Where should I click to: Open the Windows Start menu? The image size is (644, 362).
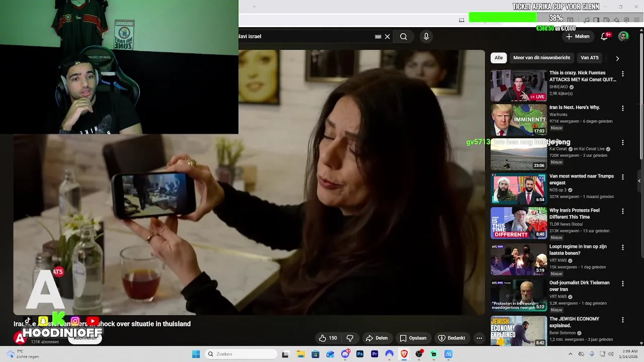tap(196, 354)
